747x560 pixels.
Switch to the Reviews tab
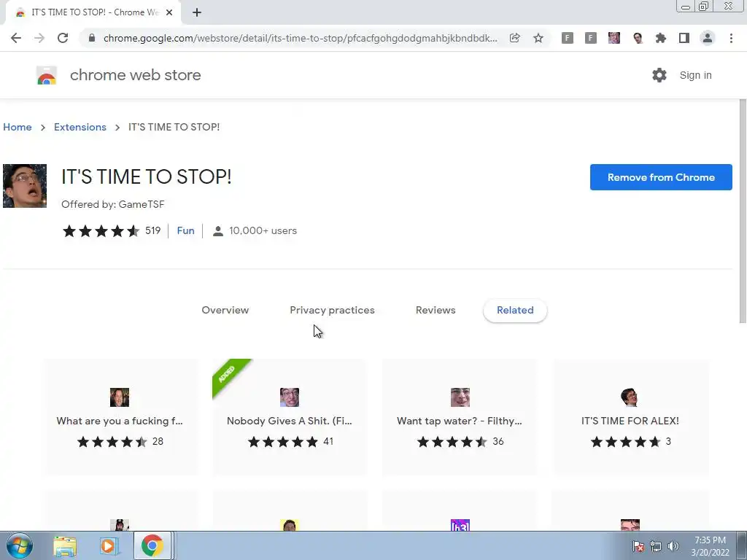(x=436, y=311)
